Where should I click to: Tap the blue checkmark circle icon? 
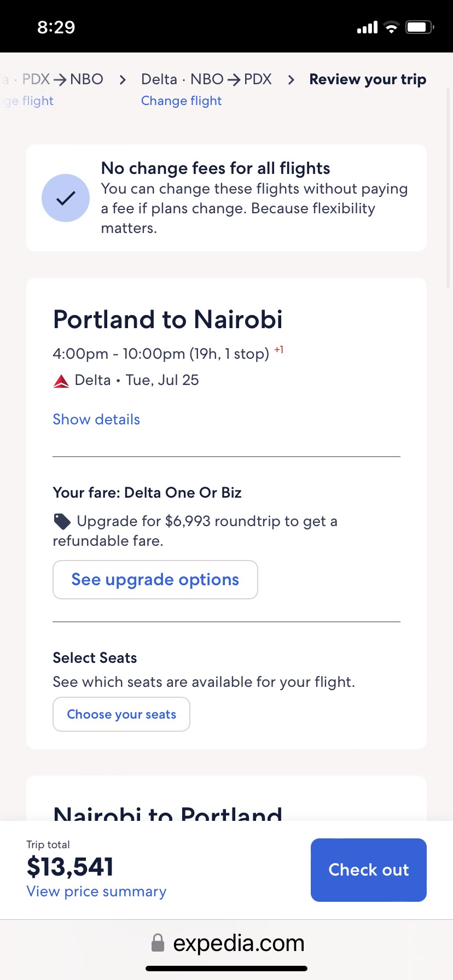pos(66,198)
